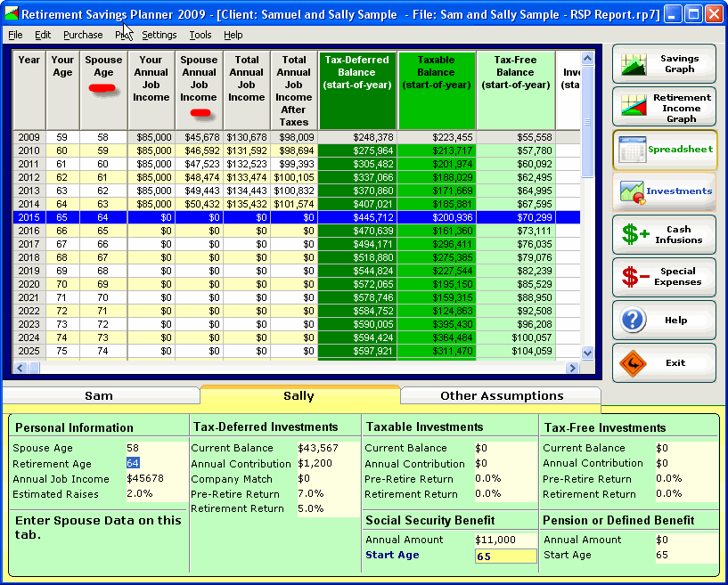The height and width of the screenshot is (585, 728).
Task: Click Tax-Deferred Retirement Return 5.0%
Action: coord(311,508)
